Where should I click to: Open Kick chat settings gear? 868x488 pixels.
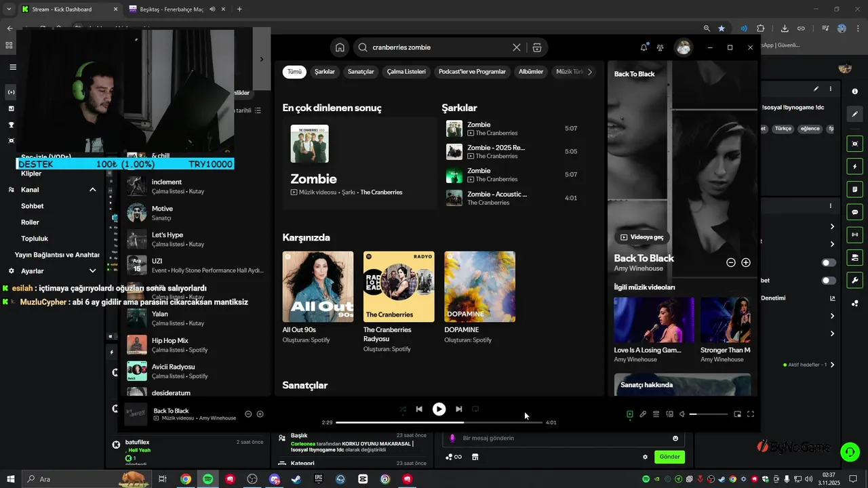pyautogui.click(x=645, y=457)
